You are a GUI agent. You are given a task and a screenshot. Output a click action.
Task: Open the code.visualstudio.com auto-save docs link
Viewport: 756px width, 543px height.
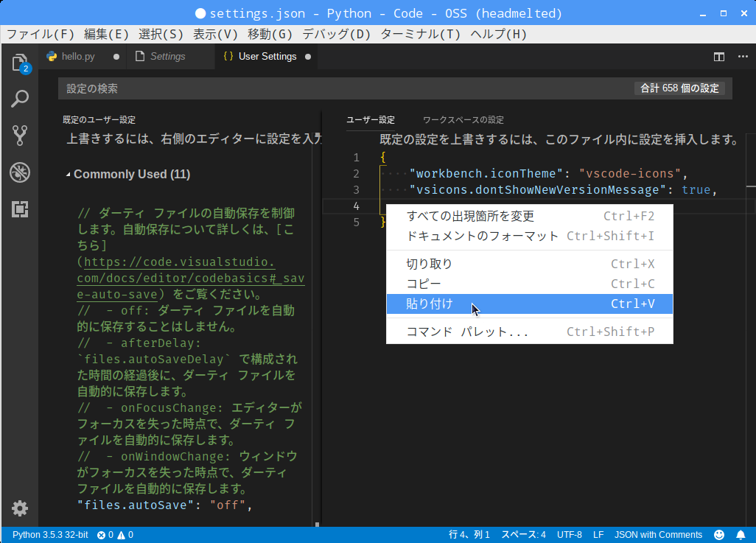click(x=191, y=278)
